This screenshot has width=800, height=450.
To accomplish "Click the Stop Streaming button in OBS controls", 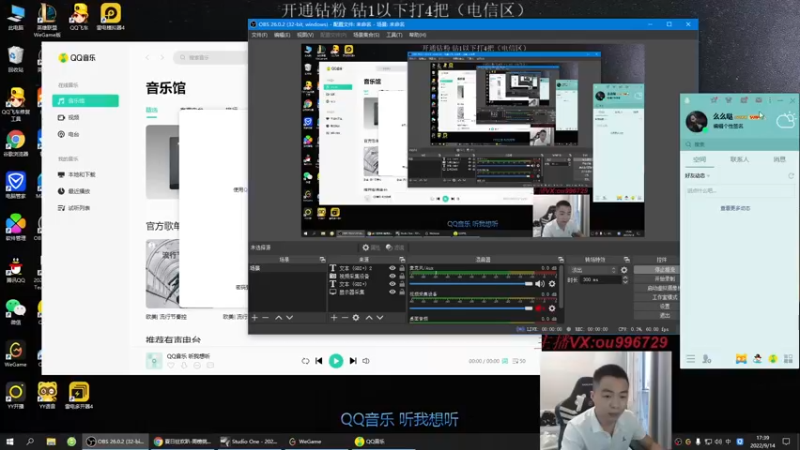I will coord(656,270).
